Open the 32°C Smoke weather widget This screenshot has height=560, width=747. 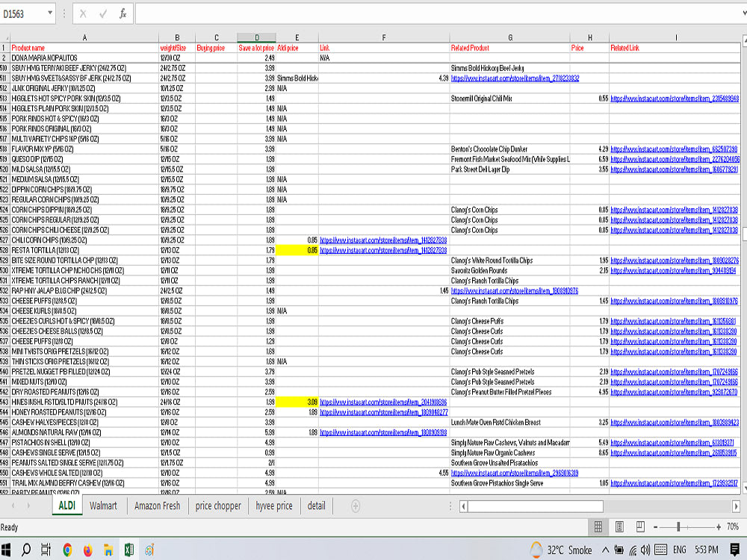pyautogui.click(x=561, y=550)
